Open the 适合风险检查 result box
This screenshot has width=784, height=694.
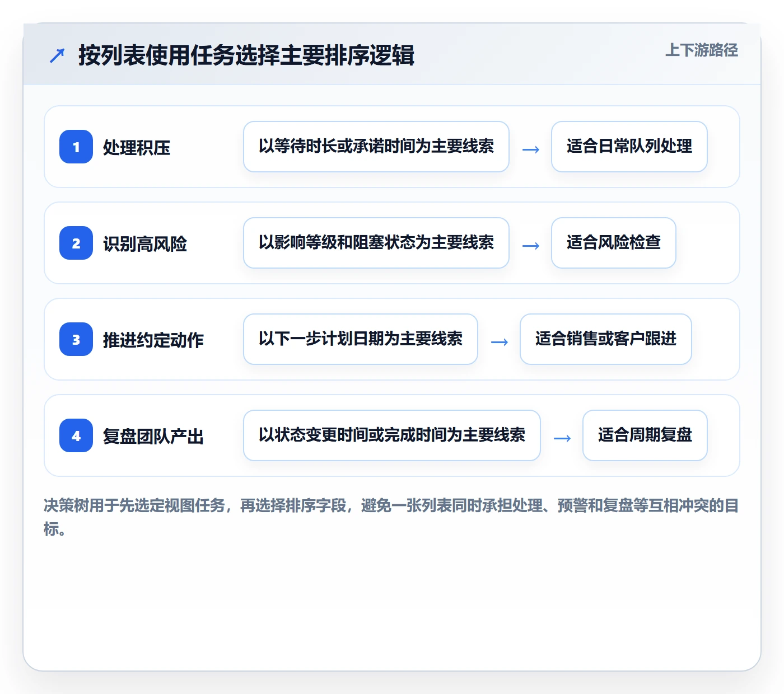(614, 243)
